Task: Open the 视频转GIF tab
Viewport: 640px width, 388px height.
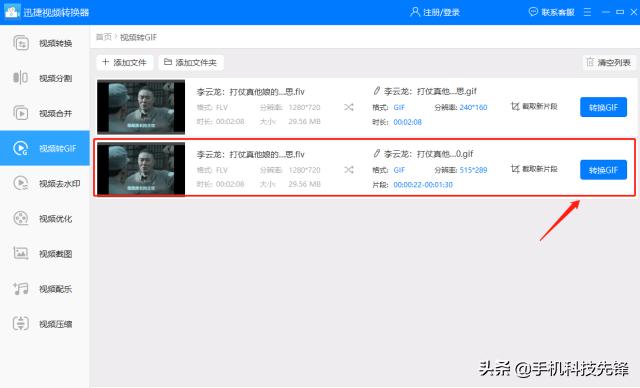Action: point(45,148)
